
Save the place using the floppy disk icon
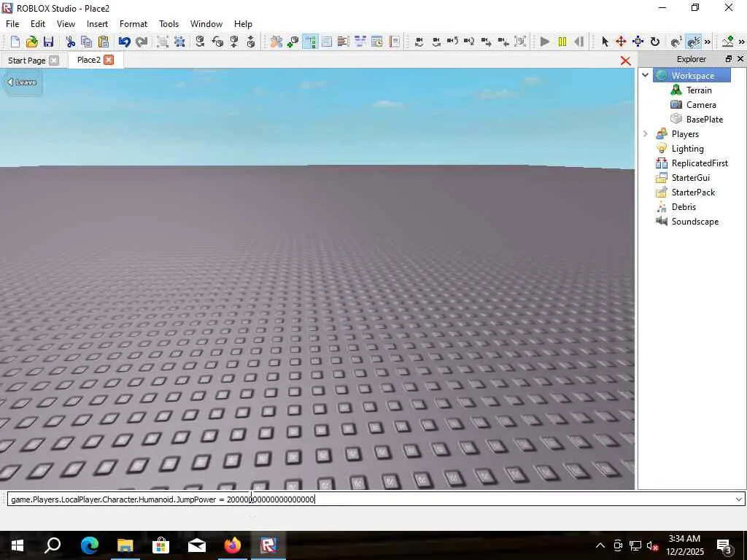click(x=49, y=42)
